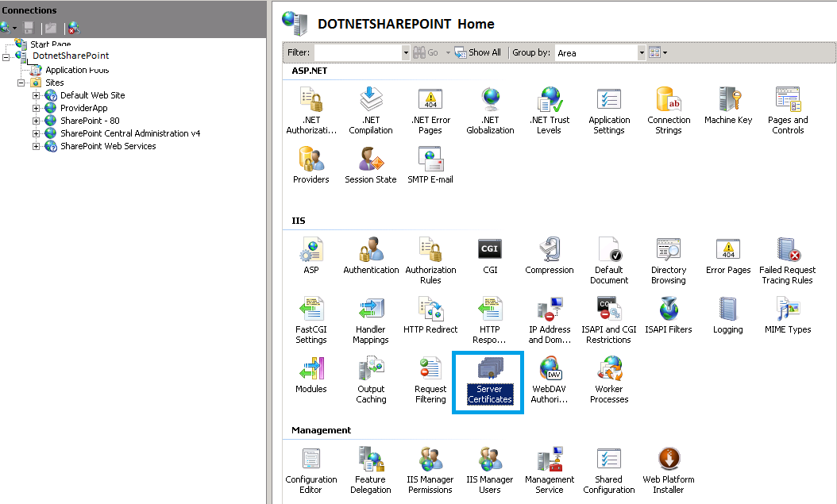Viewport: 837px width, 504px height.
Task: Select Application Pools in tree
Action: pyautogui.click(x=77, y=70)
